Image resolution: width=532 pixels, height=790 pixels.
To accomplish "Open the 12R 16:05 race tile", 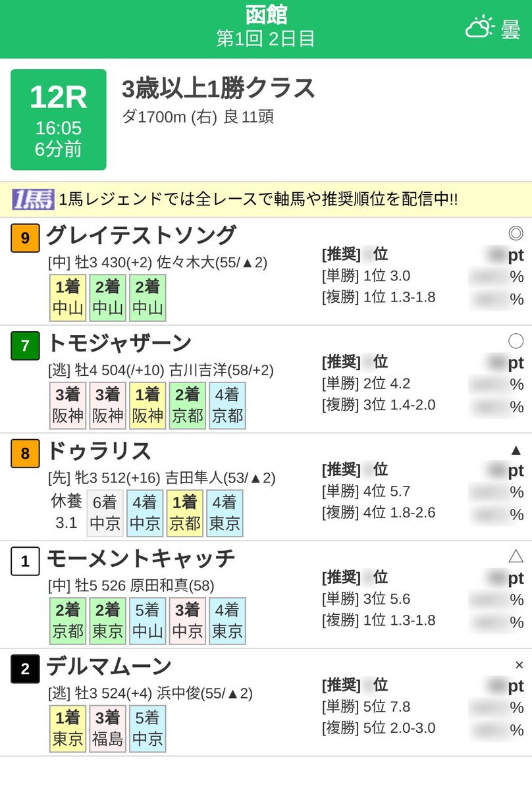I will (x=58, y=120).
